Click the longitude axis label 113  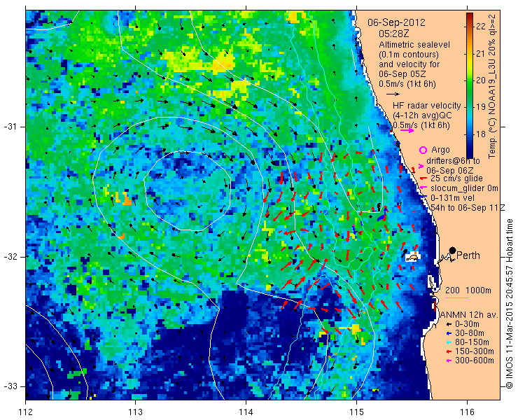click(x=135, y=412)
